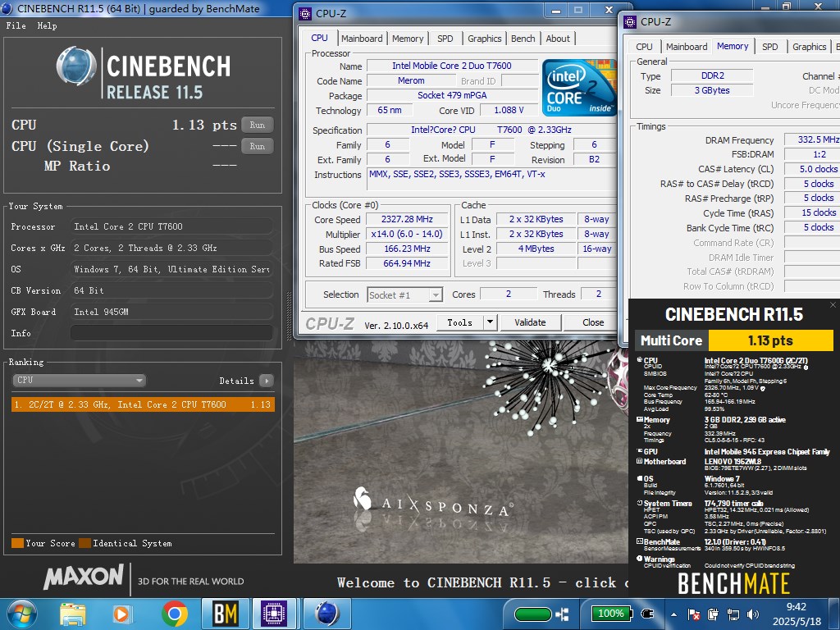Click the Cinebench logo sphere

[76, 66]
